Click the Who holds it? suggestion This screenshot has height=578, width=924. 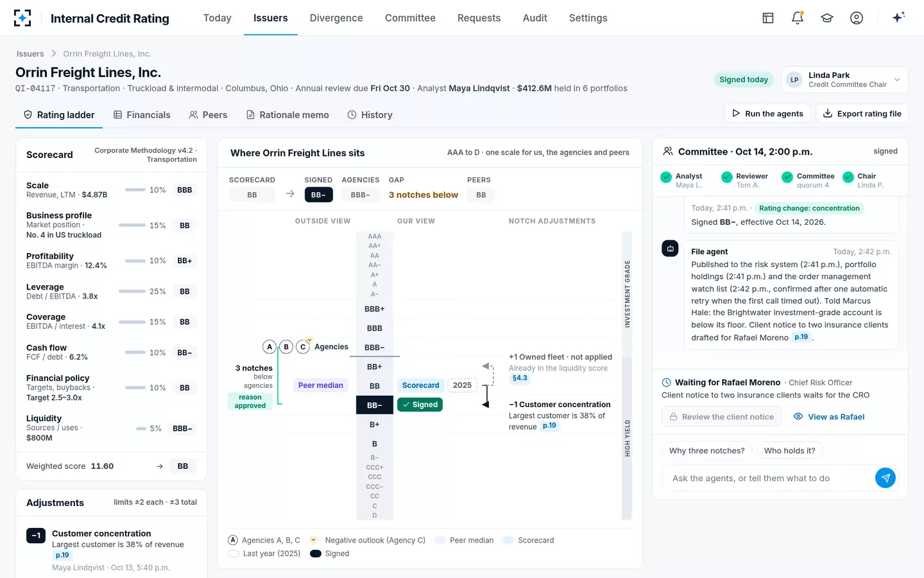pyautogui.click(x=790, y=451)
